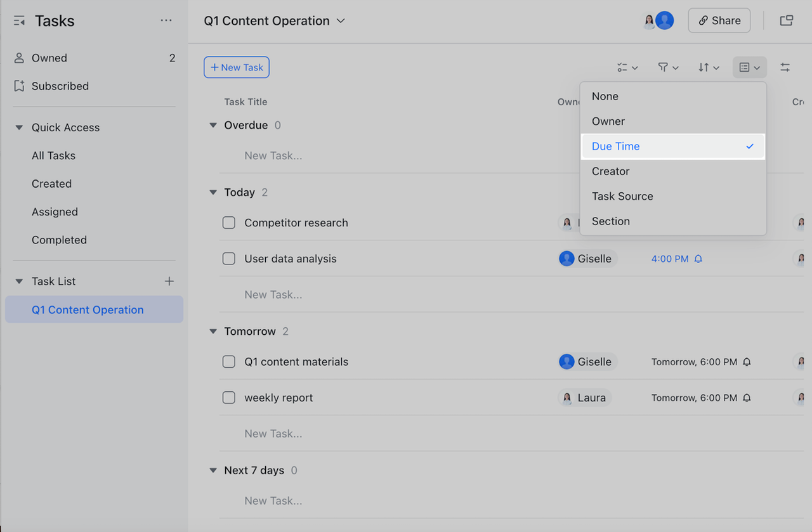Collapse the Today task group
The width and height of the screenshot is (812, 532).
tap(213, 193)
